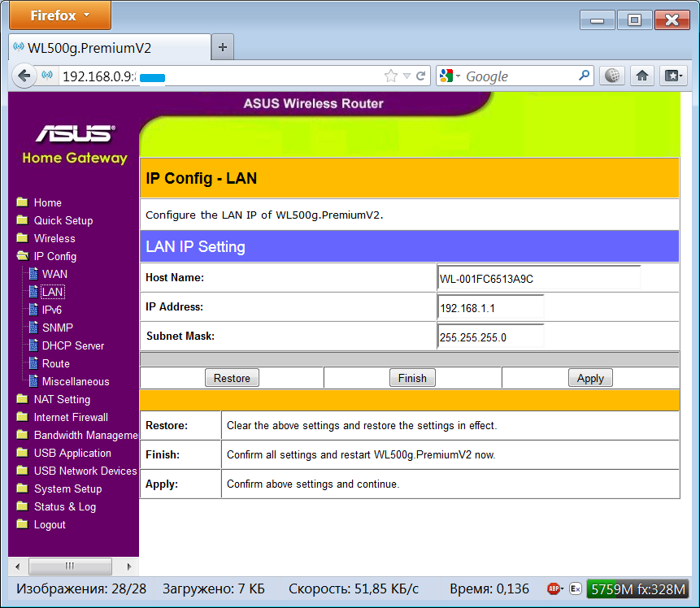Open the WAN settings page
The height and width of the screenshot is (608, 700).
(x=54, y=274)
